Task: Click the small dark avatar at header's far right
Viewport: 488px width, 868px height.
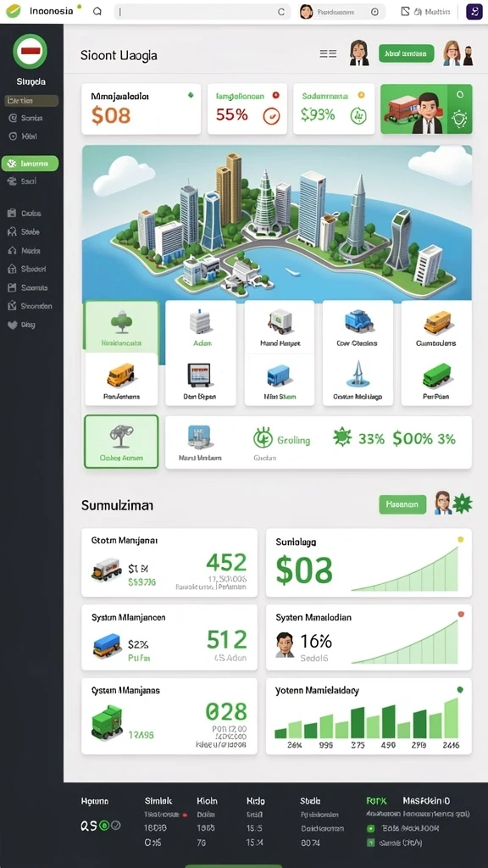Action: click(468, 56)
